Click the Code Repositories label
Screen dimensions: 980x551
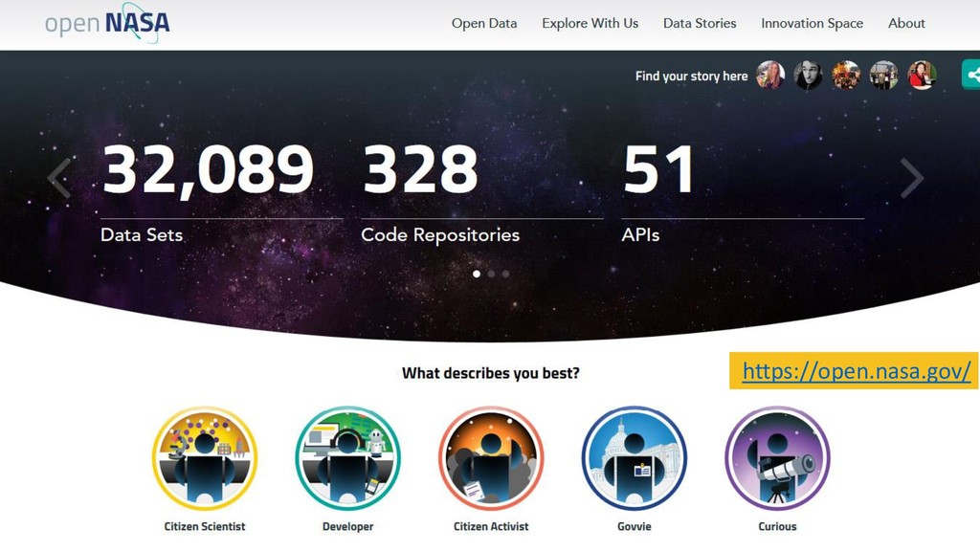(x=440, y=235)
